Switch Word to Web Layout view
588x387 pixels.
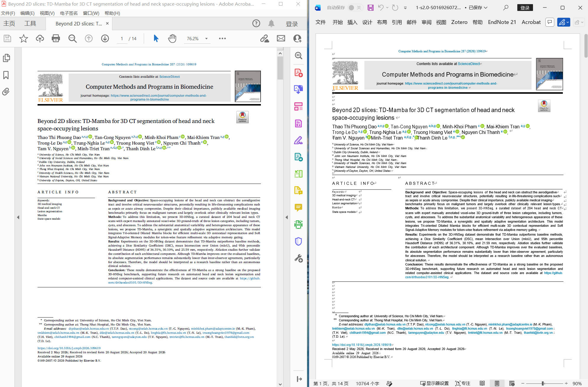(512, 383)
